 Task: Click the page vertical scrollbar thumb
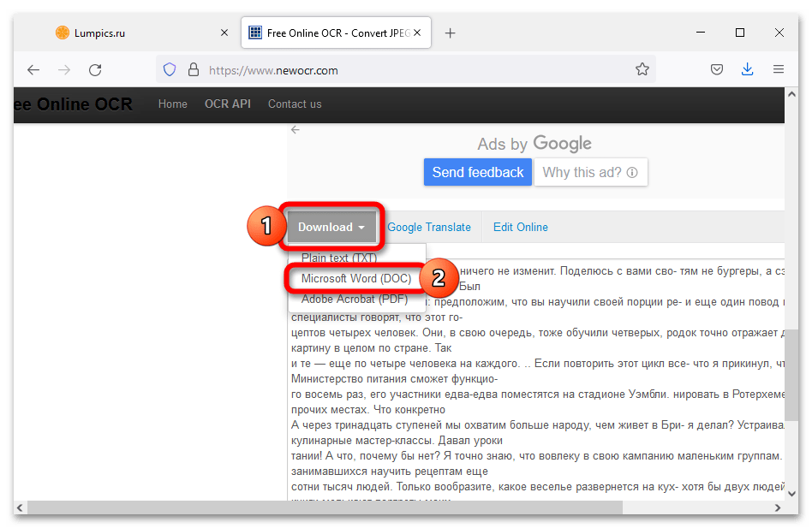(791, 376)
